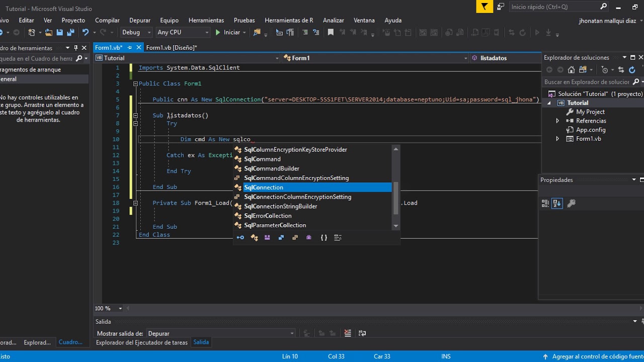Save Form1.vb with the single floppy icon
Viewport: 644px width, 362px height.
point(59,32)
